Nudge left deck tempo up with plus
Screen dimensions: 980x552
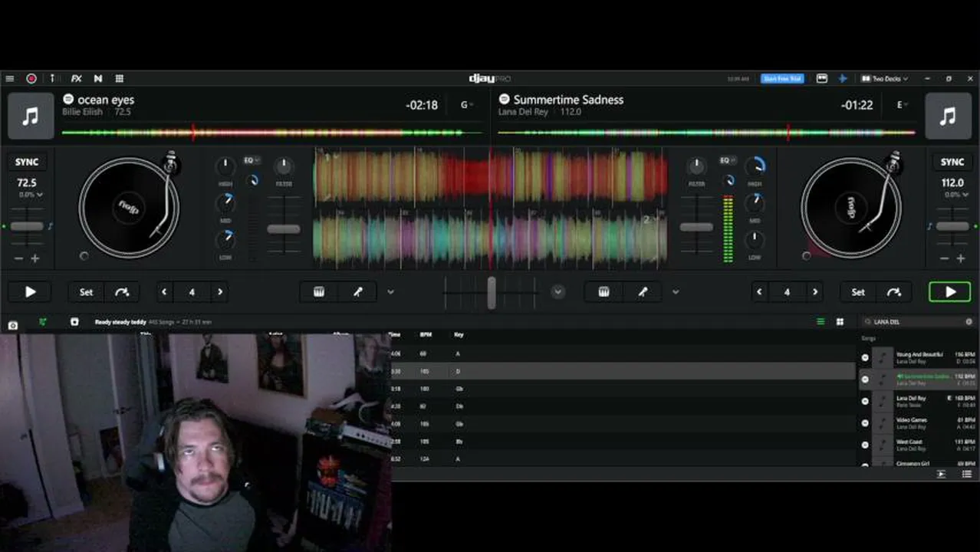click(35, 258)
